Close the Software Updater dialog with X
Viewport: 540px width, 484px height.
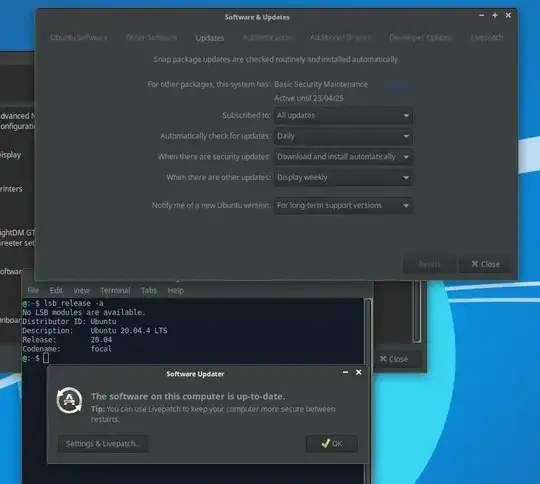point(359,372)
